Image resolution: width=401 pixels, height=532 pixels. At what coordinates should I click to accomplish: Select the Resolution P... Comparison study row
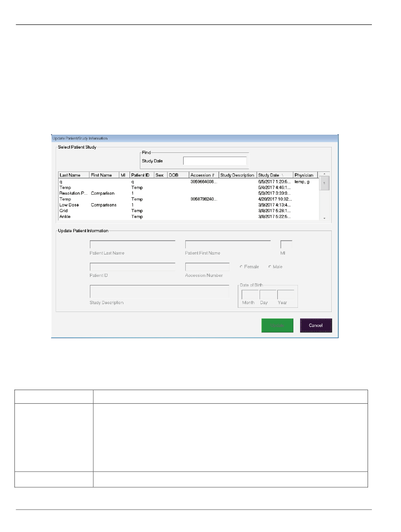188,193
